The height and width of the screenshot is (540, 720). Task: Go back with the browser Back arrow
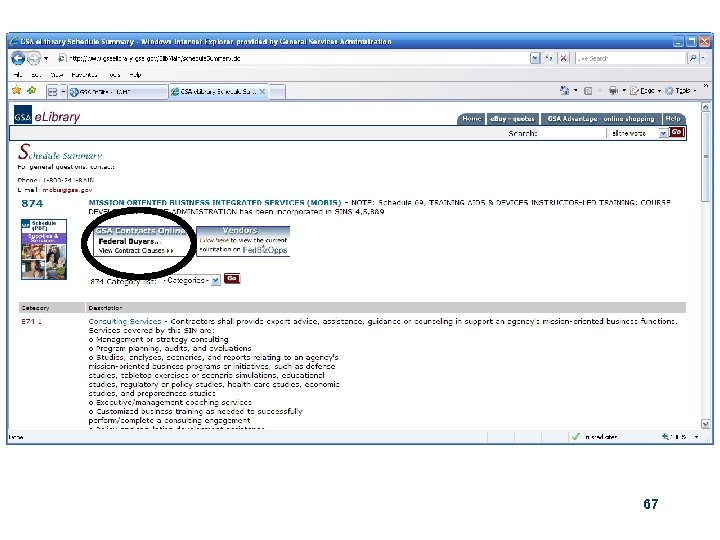(18, 58)
